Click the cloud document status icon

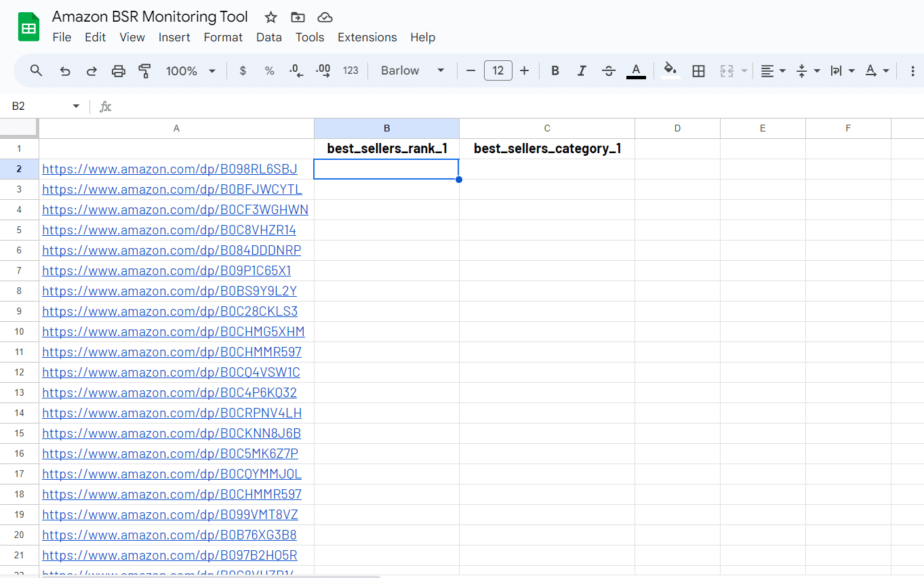325,17
